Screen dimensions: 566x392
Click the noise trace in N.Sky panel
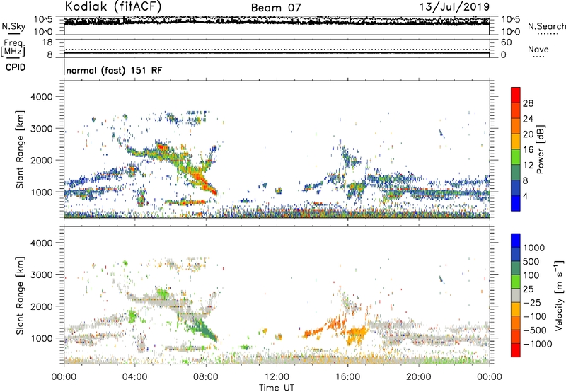pos(277,21)
